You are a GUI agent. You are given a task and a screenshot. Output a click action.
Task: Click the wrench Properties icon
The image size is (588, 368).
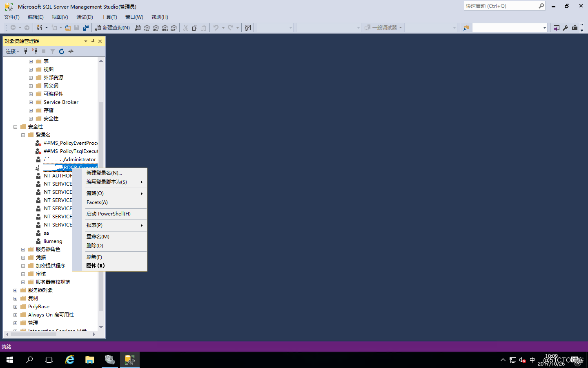[566, 28]
